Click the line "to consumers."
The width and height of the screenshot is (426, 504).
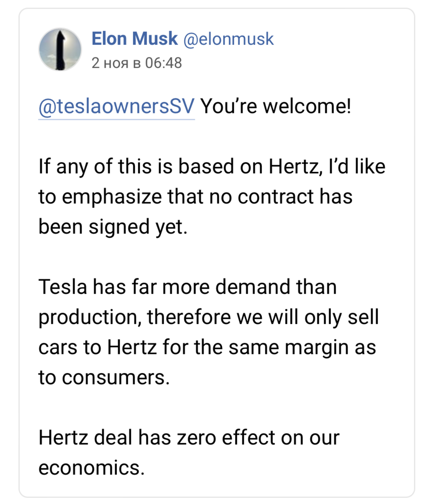(x=102, y=377)
